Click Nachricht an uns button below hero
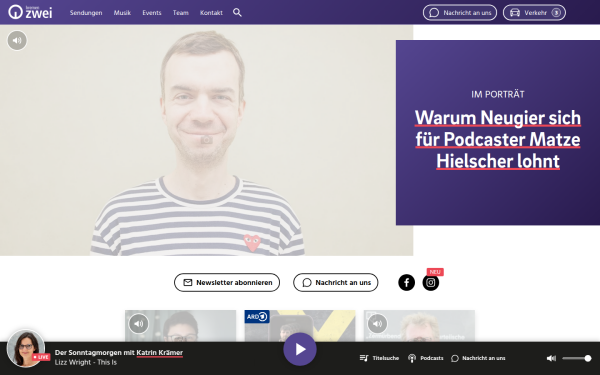 tap(336, 282)
